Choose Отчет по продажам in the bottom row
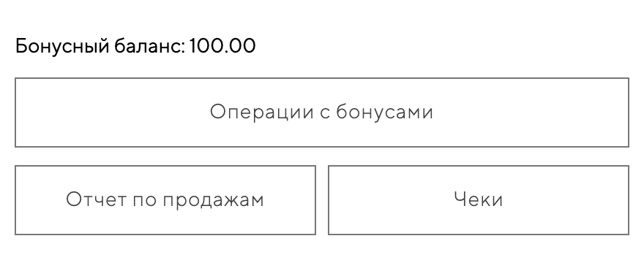The image size is (644, 263). (165, 200)
